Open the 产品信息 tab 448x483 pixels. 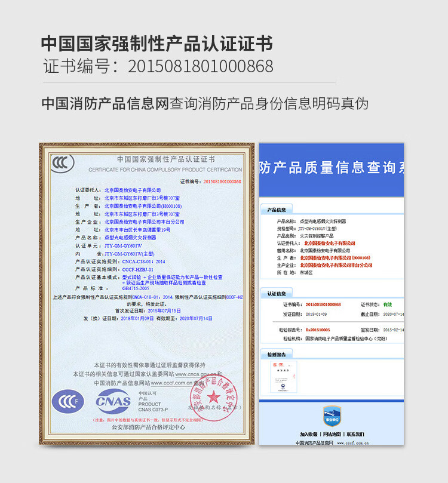pos(277,210)
